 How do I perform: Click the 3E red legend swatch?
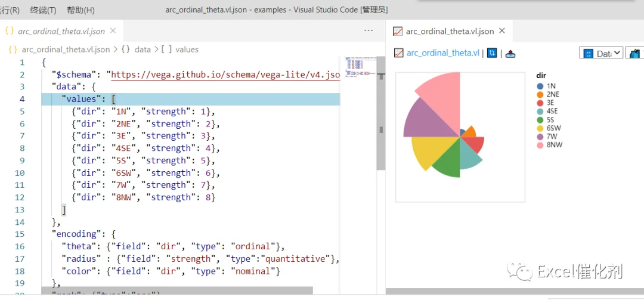[540, 103]
